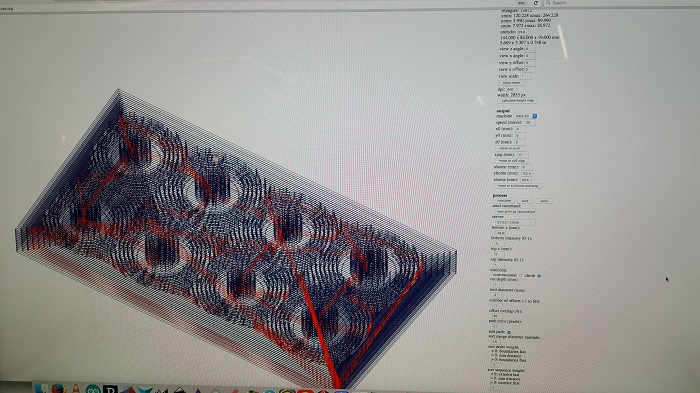Viewport: 700px width, 393px height.
Task: Click the move to xyz0 button
Action: [x=510, y=148]
